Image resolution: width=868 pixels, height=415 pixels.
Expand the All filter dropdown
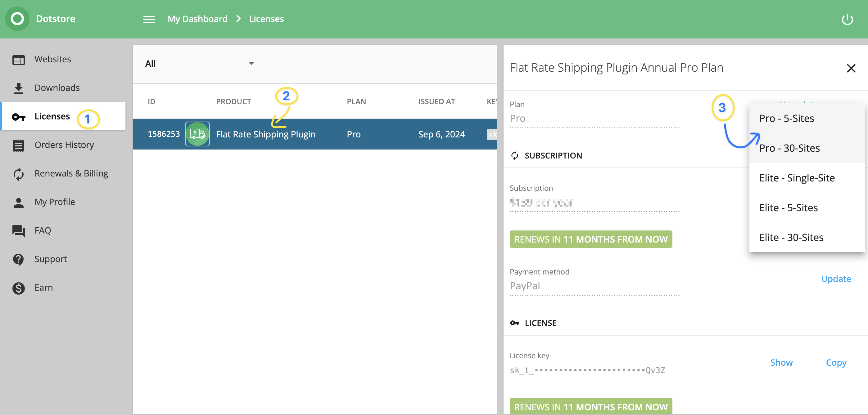pos(201,64)
